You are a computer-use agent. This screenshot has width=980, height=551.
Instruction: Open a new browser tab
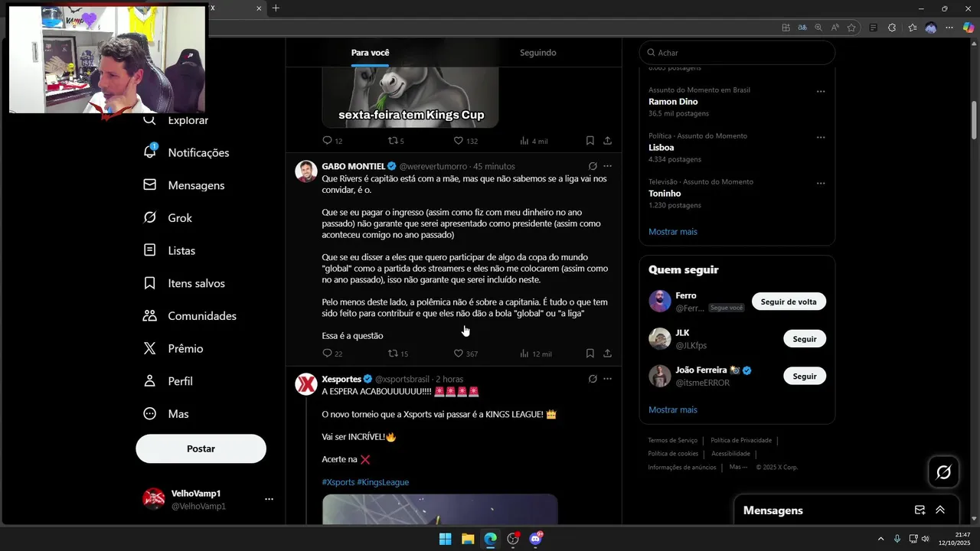[x=276, y=8]
